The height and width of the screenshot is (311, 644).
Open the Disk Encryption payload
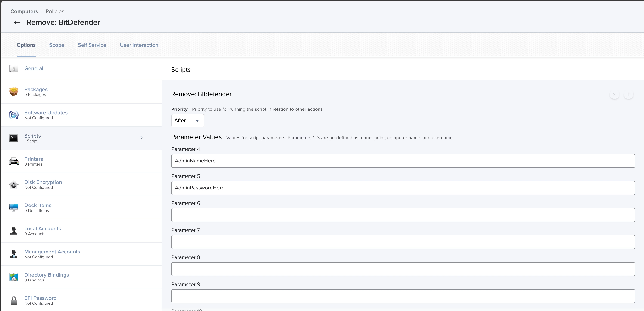pos(82,184)
